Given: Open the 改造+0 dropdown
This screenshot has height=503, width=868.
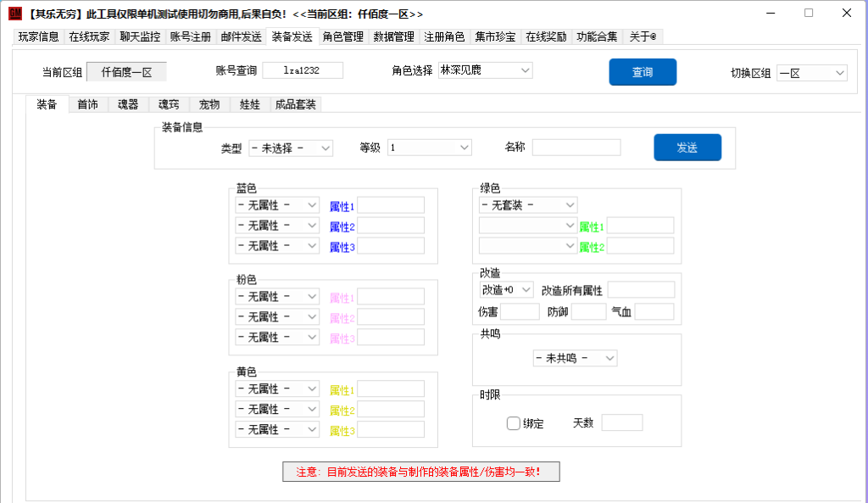Looking at the screenshot, I should click(x=507, y=290).
